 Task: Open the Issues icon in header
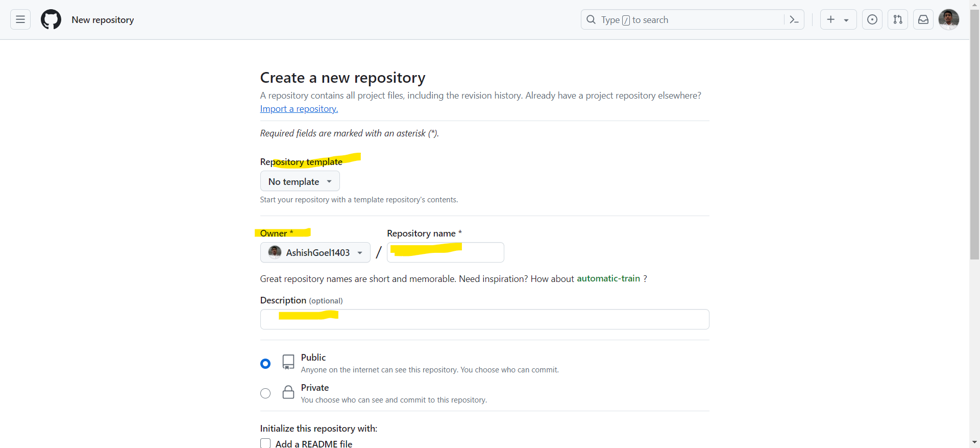pos(872,20)
